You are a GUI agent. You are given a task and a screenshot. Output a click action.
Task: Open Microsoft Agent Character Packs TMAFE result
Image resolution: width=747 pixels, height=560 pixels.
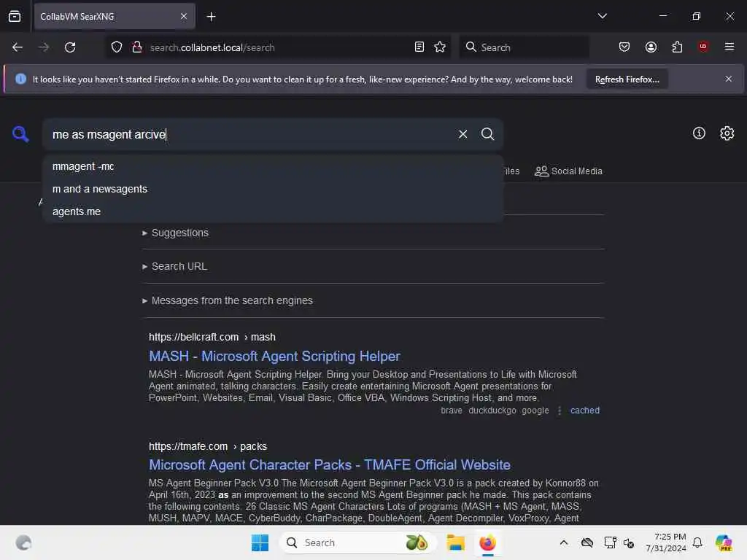click(x=330, y=464)
